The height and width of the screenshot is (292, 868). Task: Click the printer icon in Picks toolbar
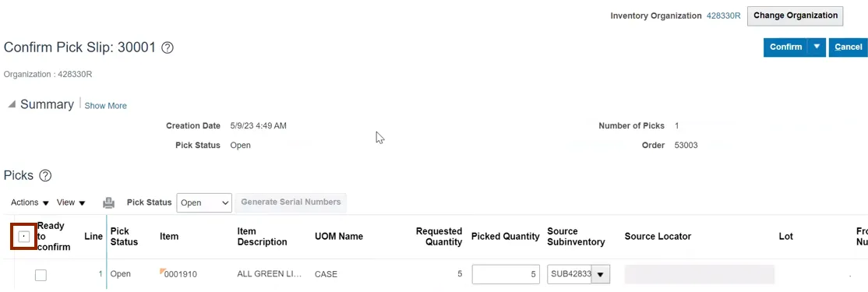click(x=108, y=203)
